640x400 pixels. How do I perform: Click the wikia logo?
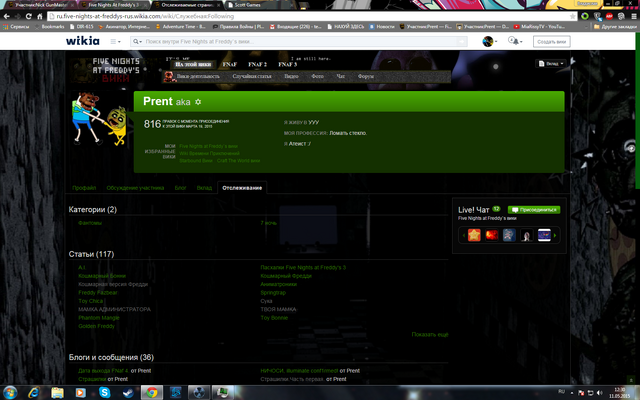point(82,41)
